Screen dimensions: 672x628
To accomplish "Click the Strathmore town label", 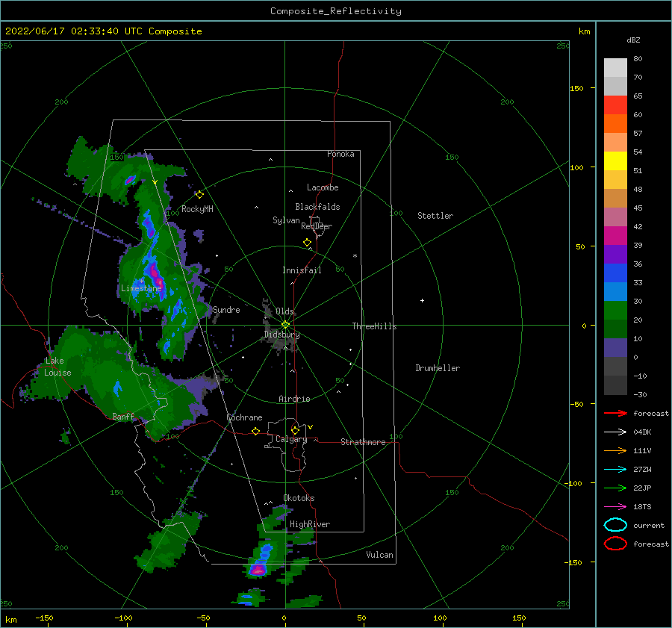I will 363,442.
